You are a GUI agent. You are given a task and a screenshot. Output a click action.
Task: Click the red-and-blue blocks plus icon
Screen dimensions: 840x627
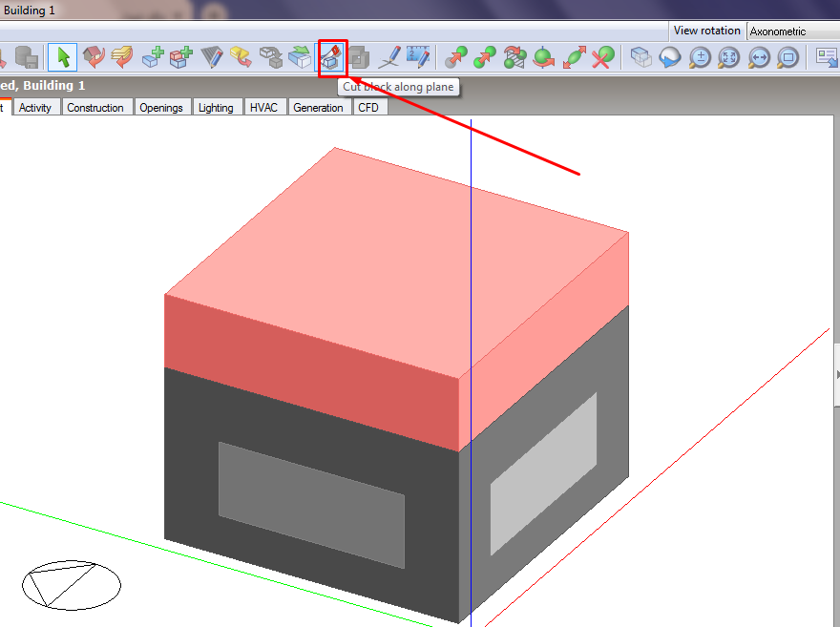pos(181,57)
